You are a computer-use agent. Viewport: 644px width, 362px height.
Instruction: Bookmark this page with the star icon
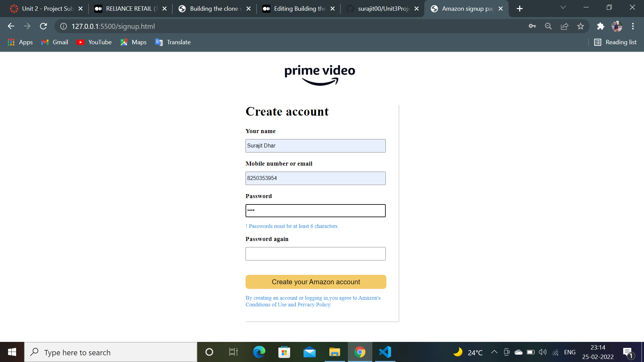581,26
